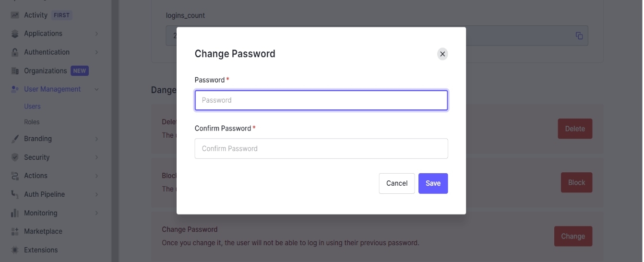This screenshot has width=644, height=262.
Task: Click the Activity chart icon in sidebar
Action: coord(15,15)
